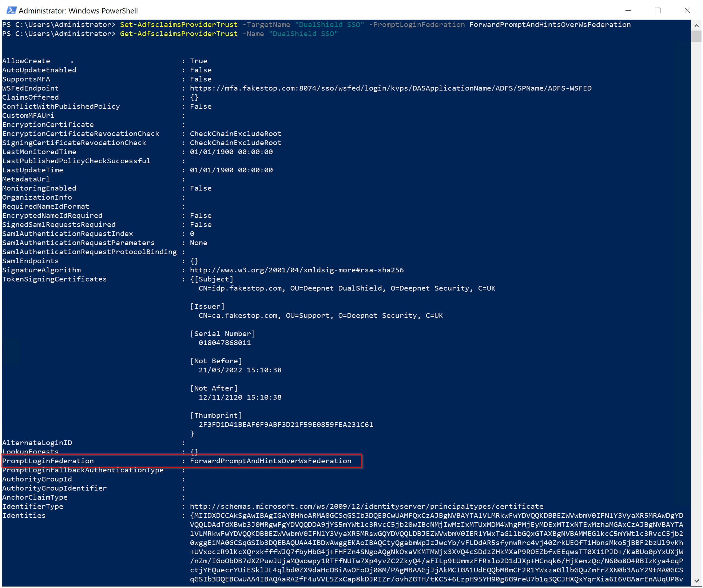Click the scrollbar up arrow

click(696, 25)
